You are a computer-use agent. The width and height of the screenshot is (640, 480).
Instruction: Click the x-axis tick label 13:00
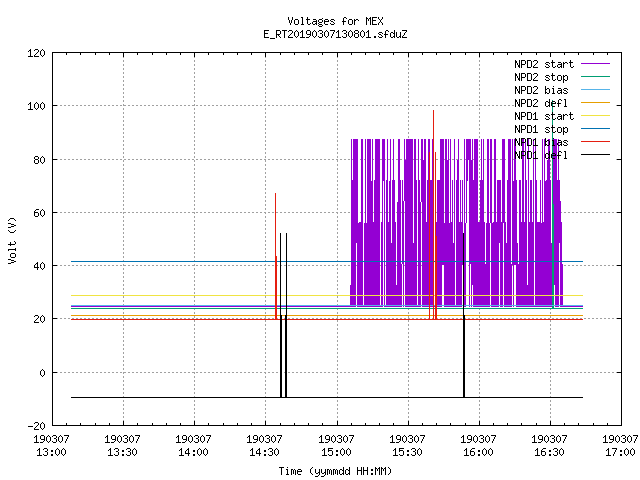(51, 452)
